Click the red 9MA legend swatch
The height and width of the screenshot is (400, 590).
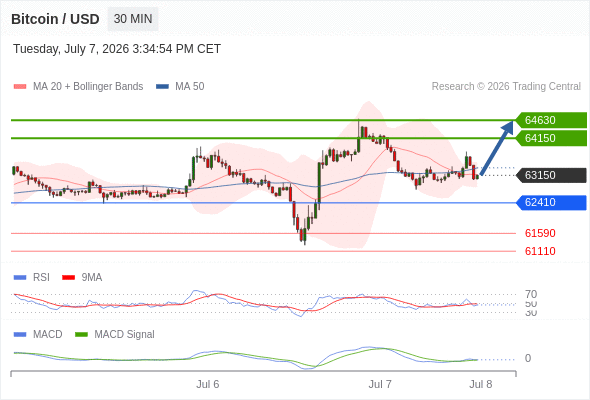pos(68,278)
